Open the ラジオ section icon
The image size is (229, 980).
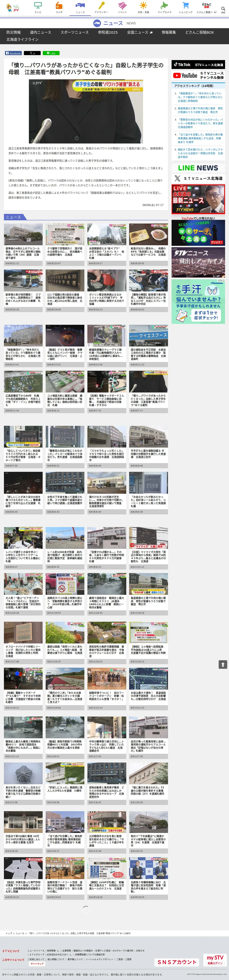click(x=59, y=7)
